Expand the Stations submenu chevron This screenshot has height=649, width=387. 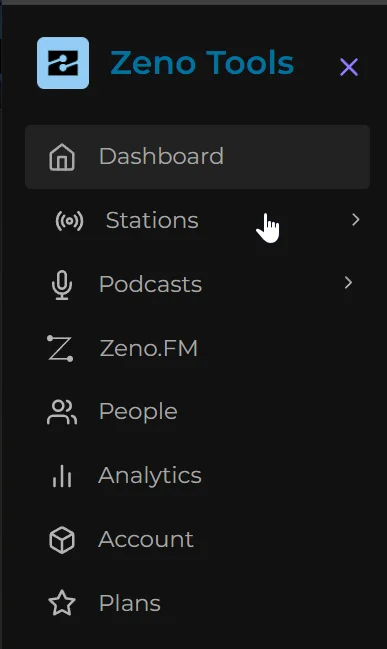coord(356,220)
